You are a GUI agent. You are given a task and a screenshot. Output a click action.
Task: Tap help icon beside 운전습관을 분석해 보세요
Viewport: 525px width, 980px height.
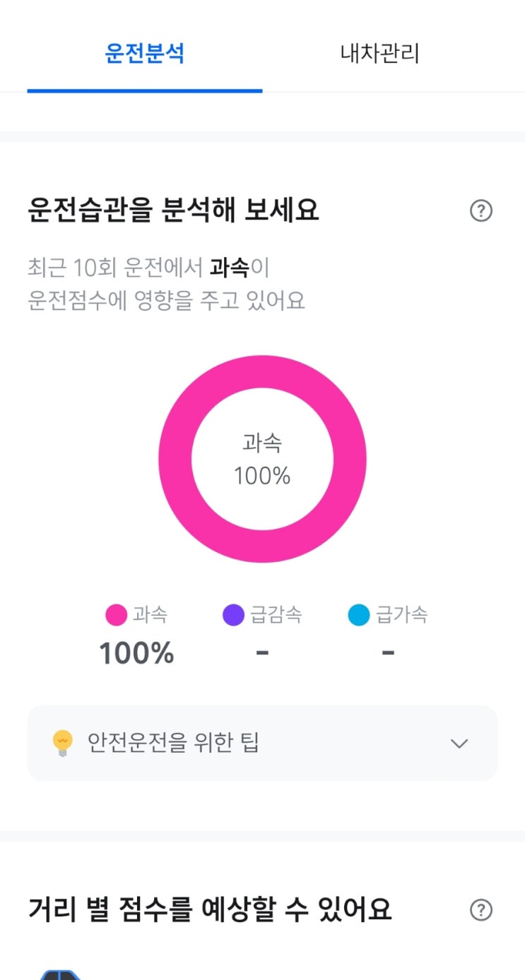[x=481, y=210]
